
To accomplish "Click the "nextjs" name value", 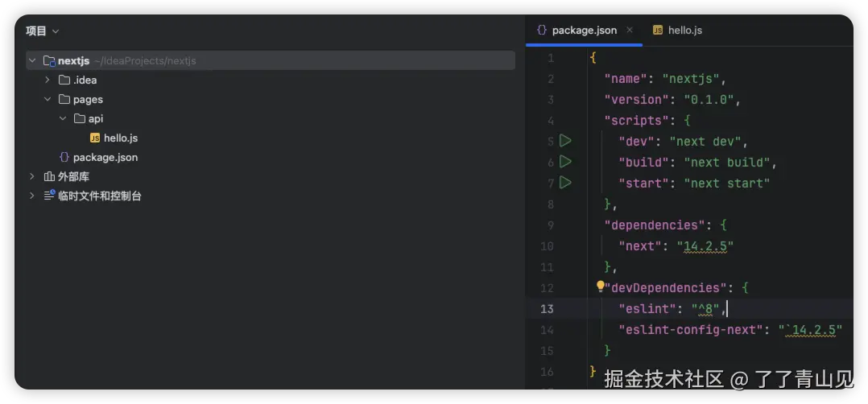I will click(691, 79).
